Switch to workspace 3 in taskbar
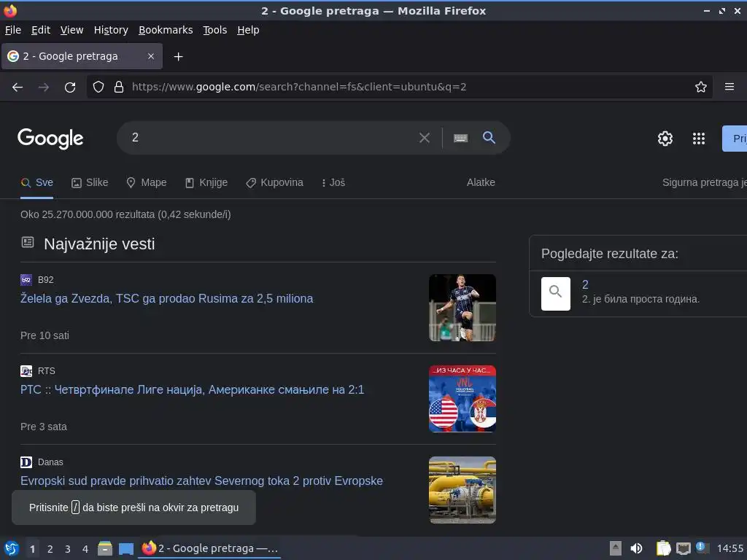The height and width of the screenshot is (560, 747). 68,549
